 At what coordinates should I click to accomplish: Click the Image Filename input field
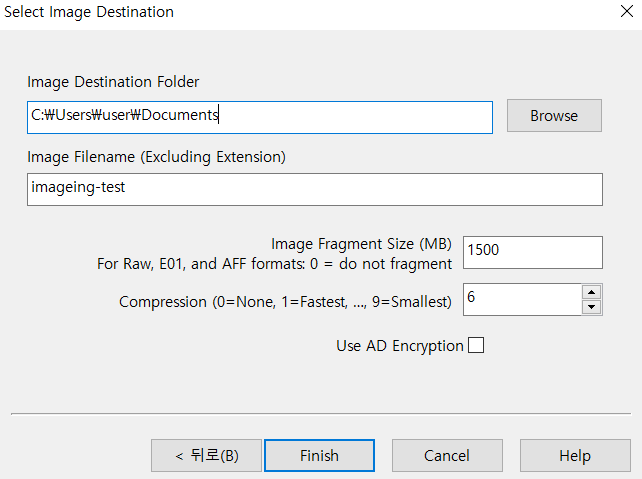point(314,189)
